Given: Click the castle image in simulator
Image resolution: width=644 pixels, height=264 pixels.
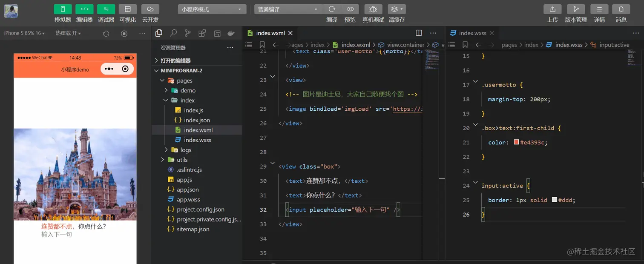Looking at the screenshot, I should (75, 174).
